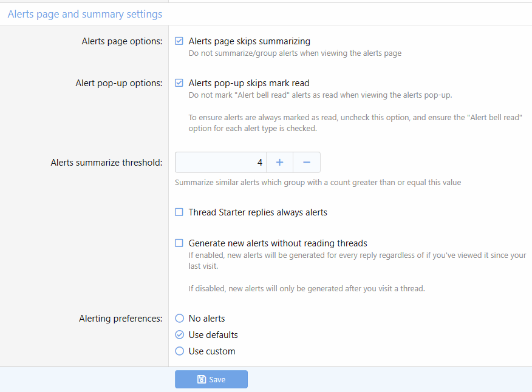Image resolution: width=532 pixels, height=392 pixels.
Task: Click the minus icon to decrease threshold
Action: pyautogui.click(x=307, y=163)
